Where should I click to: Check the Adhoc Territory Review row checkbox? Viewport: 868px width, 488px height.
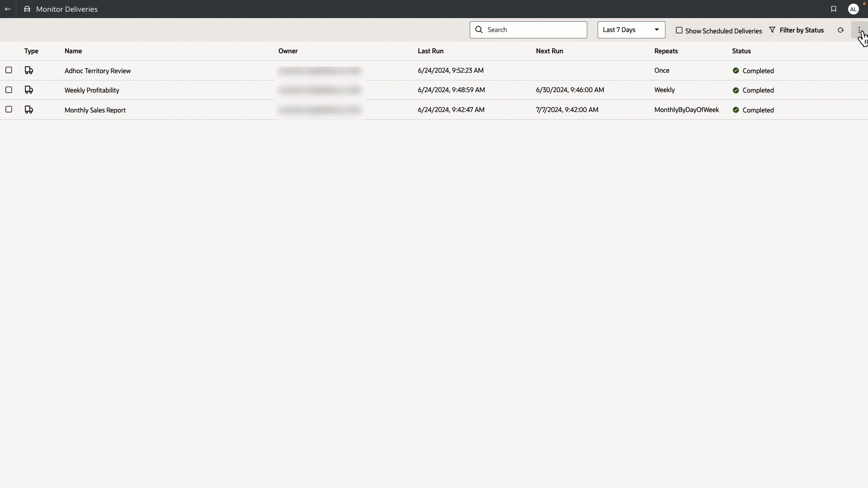coord(9,70)
